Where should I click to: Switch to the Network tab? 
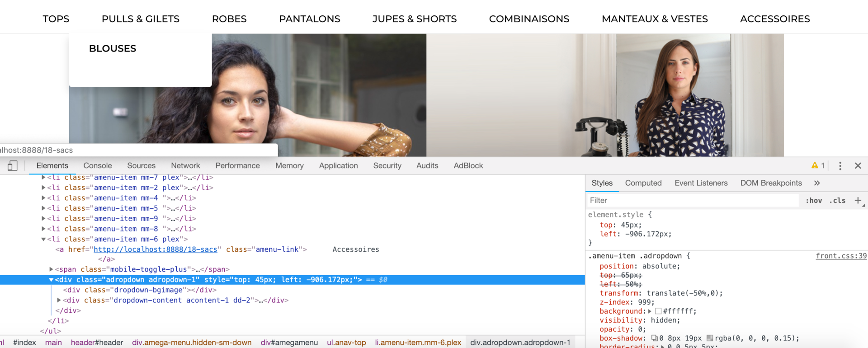click(x=185, y=166)
